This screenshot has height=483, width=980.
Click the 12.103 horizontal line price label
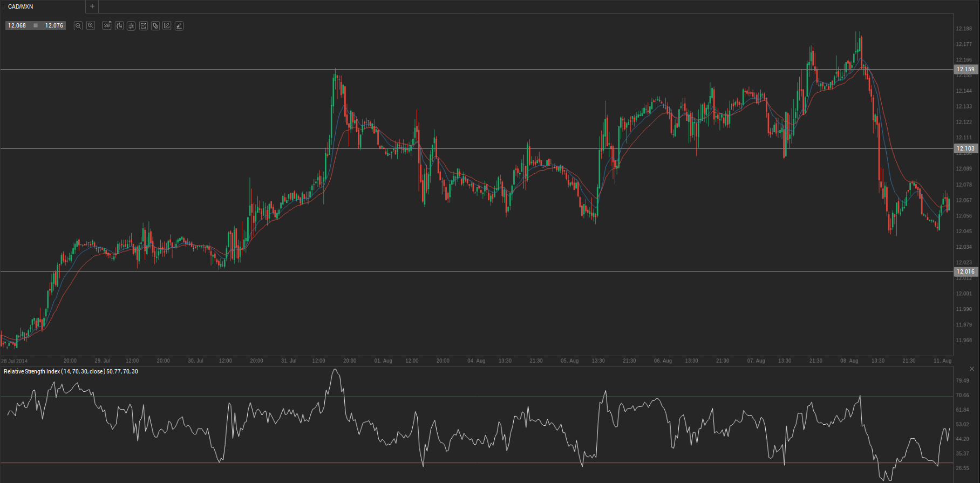click(965, 148)
